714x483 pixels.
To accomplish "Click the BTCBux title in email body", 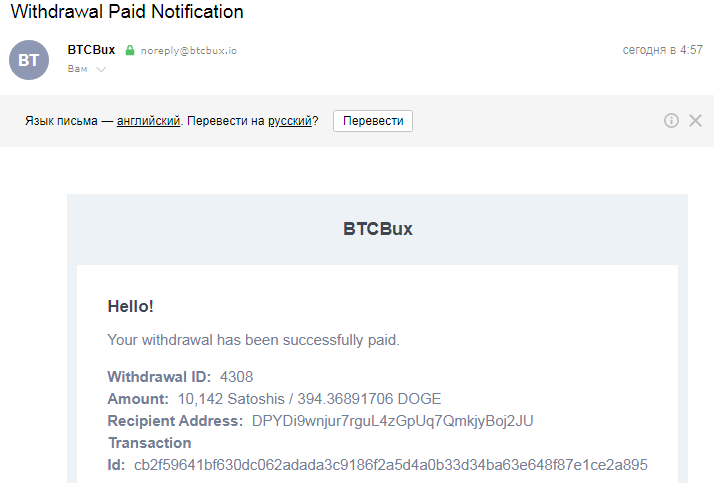I will tap(377, 229).
